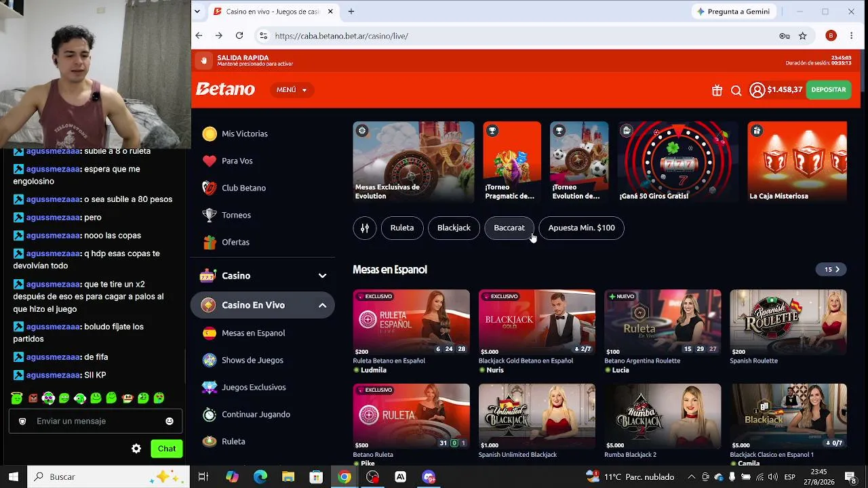Open Microsoft Store from the taskbar
Image resolution: width=868 pixels, height=488 pixels.
(x=316, y=477)
